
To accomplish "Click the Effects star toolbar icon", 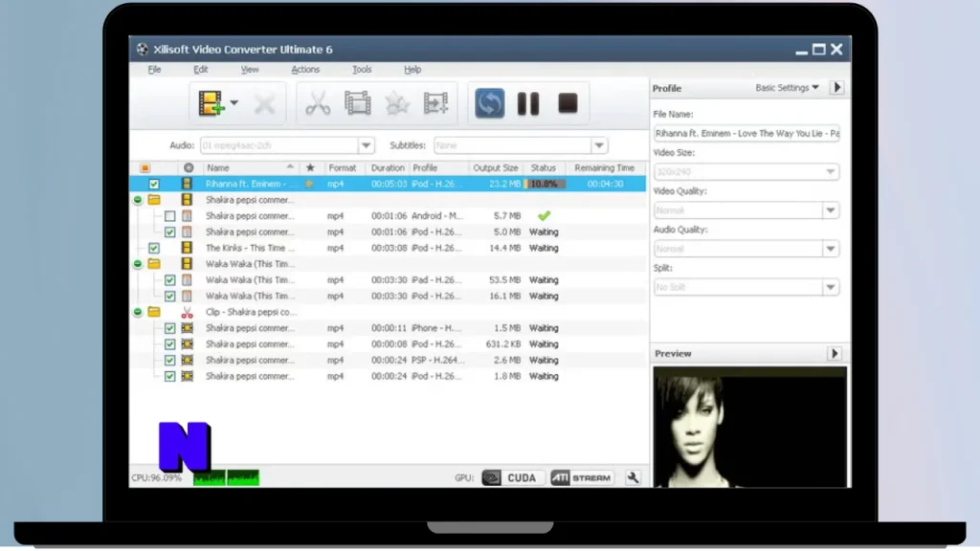I will 397,103.
